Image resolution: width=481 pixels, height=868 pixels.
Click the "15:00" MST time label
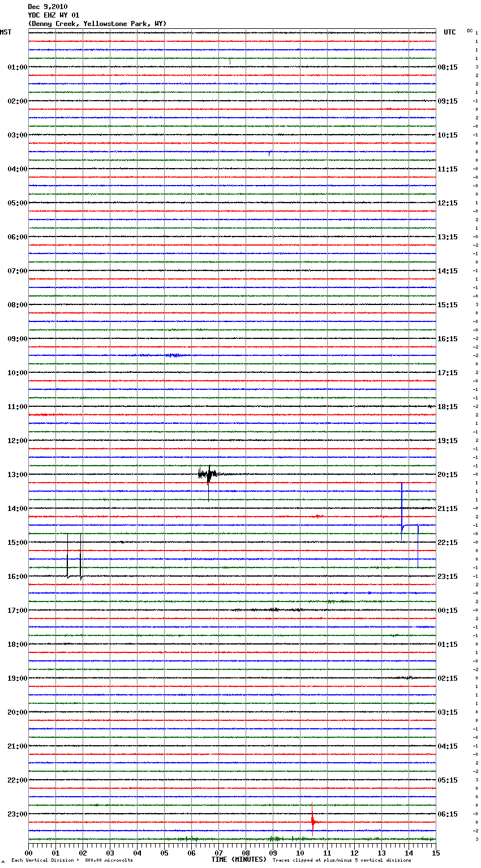click(18, 543)
